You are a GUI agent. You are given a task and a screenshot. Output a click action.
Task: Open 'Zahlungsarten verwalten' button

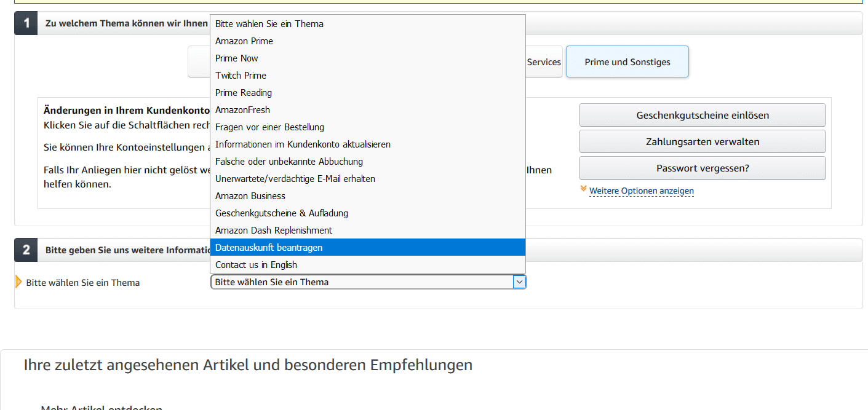click(702, 142)
